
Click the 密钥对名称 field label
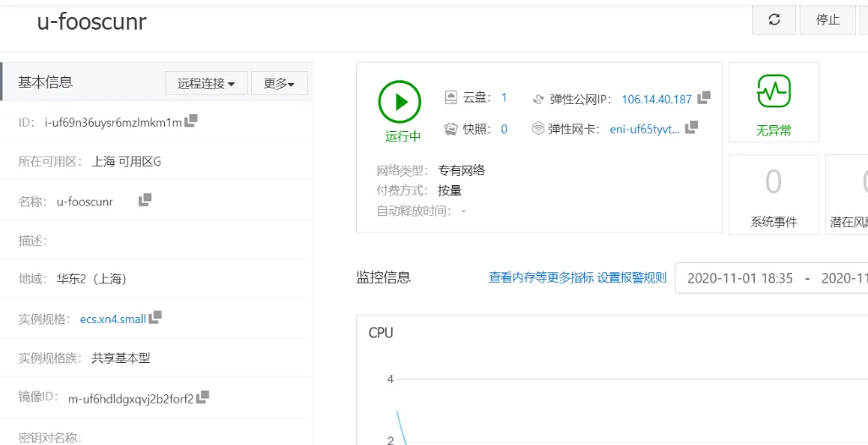50,437
